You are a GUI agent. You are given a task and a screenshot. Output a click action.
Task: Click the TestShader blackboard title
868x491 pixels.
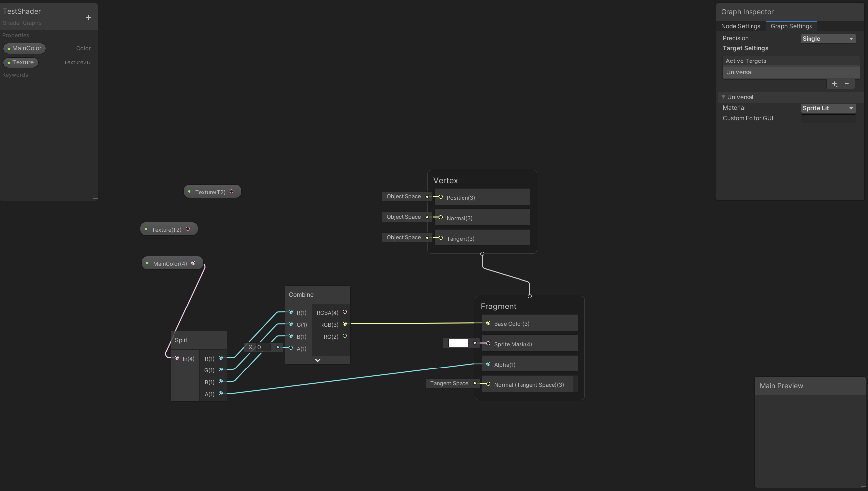pyautogui.click(x=22, y=11)
